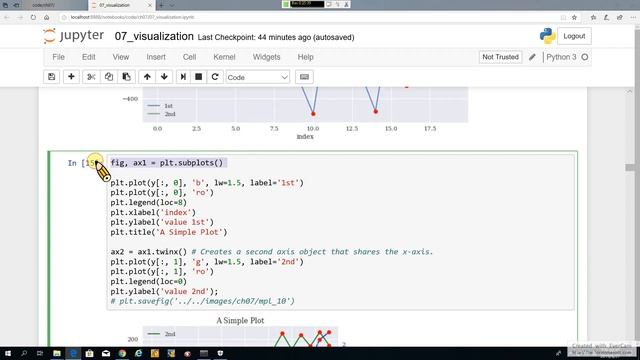Refresh the browser page
The height and width of the screenshot is (360, 640).
coord(33,17)
